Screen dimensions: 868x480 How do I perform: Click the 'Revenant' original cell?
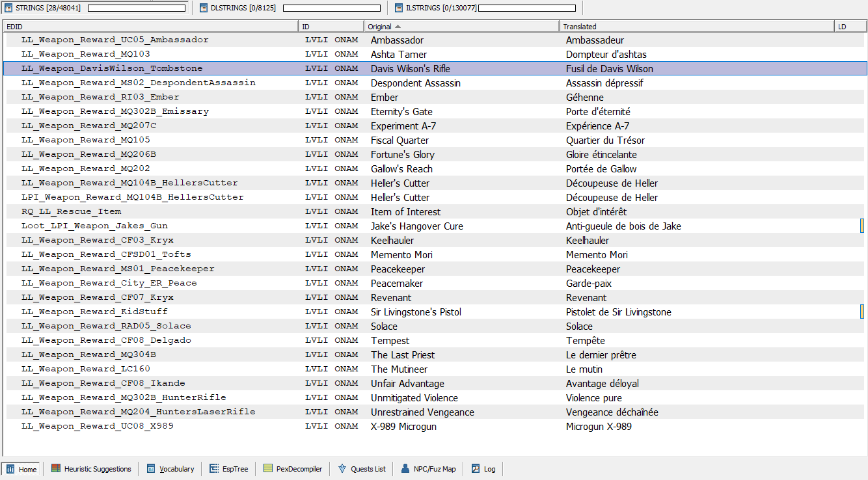point(391,297)
